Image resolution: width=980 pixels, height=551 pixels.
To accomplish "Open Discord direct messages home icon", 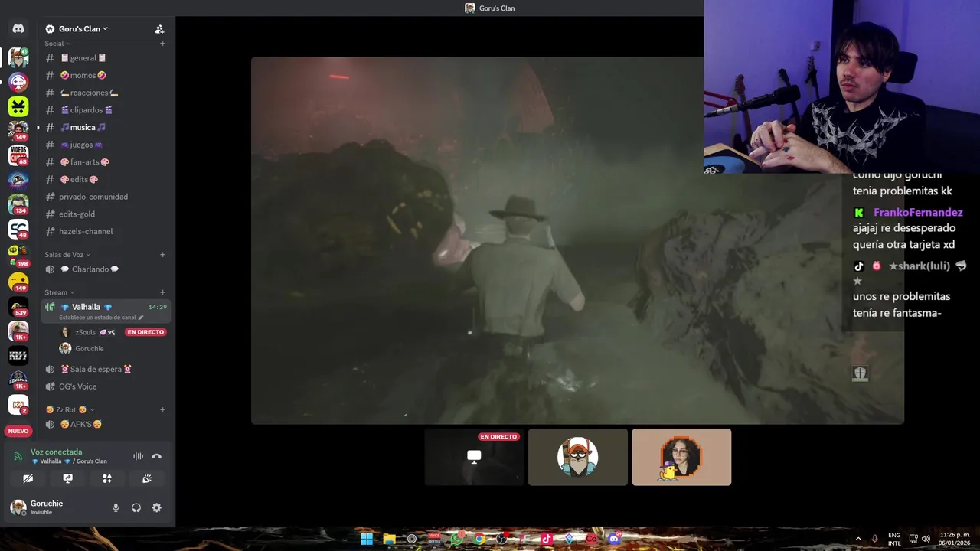I will point(18,29).
